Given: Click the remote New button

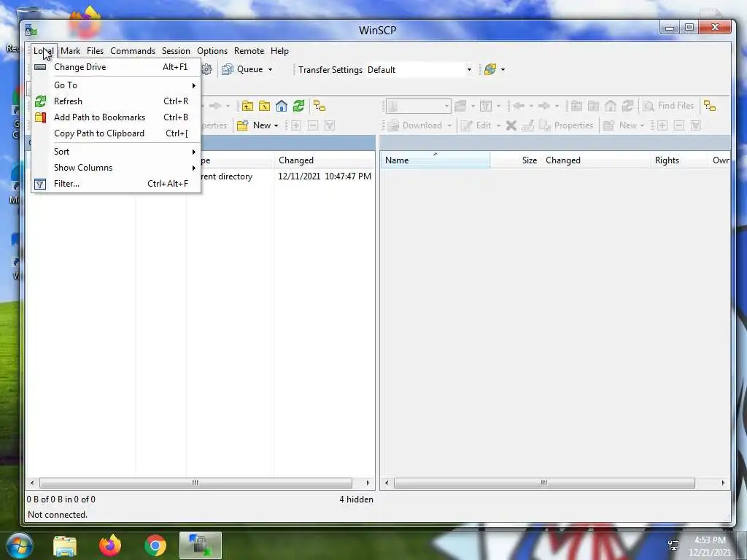Looking at the screenshot, I should pyautogui.click(x=620, y=125).
